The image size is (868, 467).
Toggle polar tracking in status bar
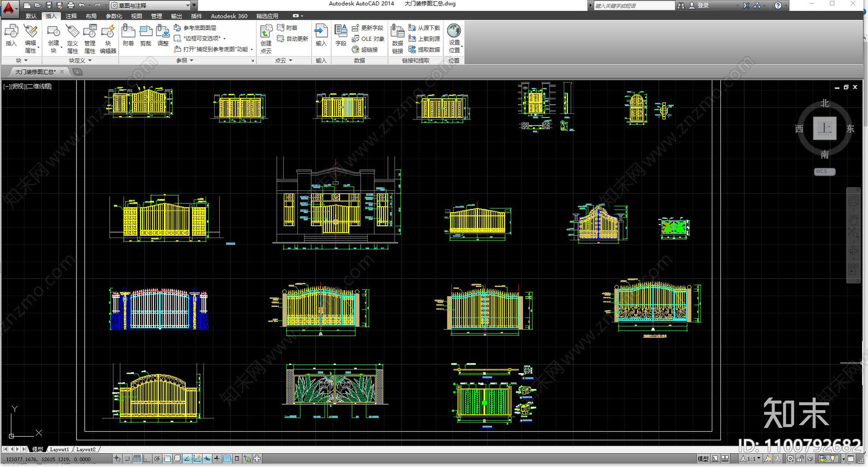point(157,459)
